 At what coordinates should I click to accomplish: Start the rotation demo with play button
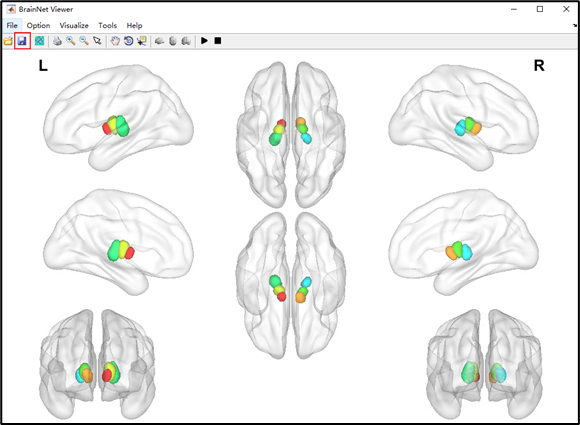[x=204, y=41]
